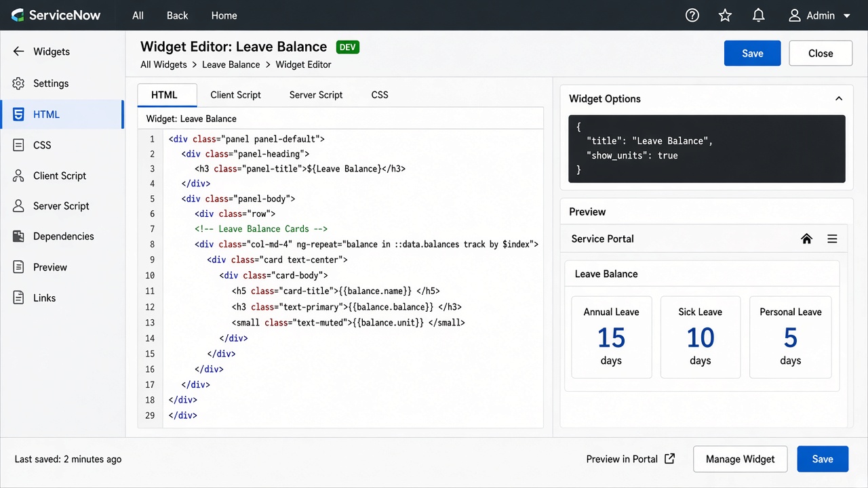This screenshot has width=868, height=488.
Task: Open the notifications bell
Action: click(x=759, y=15)
